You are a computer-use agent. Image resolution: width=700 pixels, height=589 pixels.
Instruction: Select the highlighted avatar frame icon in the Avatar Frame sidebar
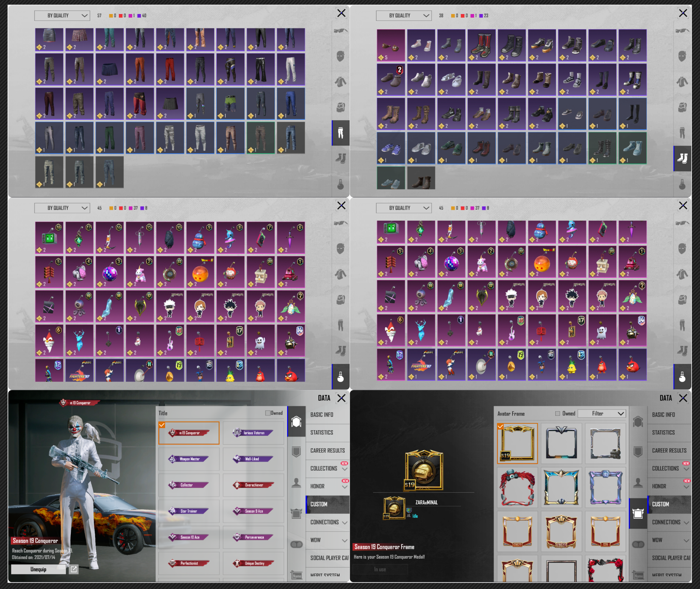pyautogui.click(x=638, y=514)
